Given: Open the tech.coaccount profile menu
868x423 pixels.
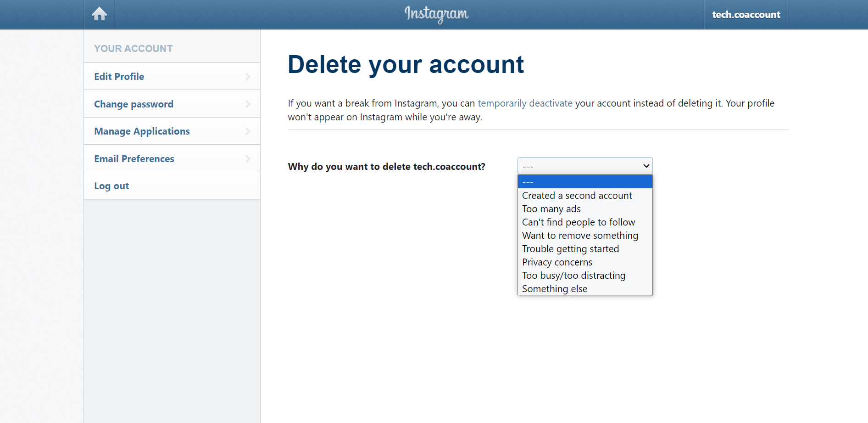Looking at the screenshot, I should [x=746, y=15].
